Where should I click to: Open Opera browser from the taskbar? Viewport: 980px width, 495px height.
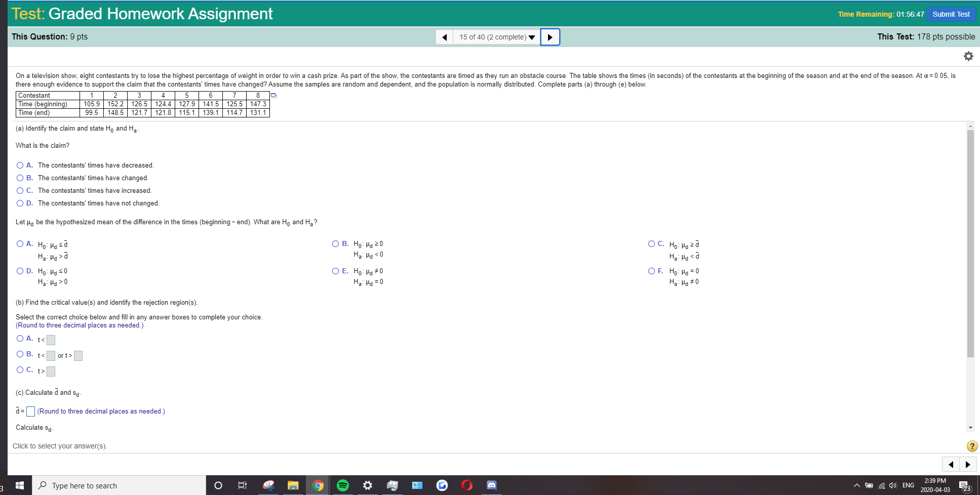point(466,485)
